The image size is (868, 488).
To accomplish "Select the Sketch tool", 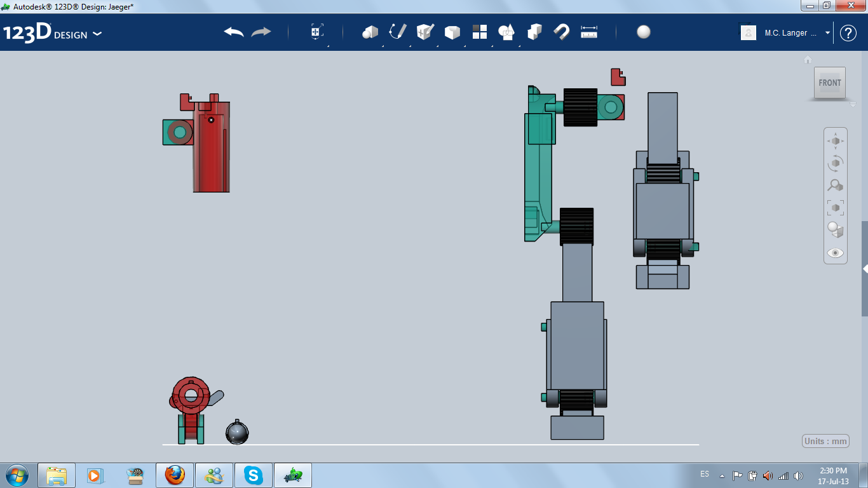I will pos(398,32).
